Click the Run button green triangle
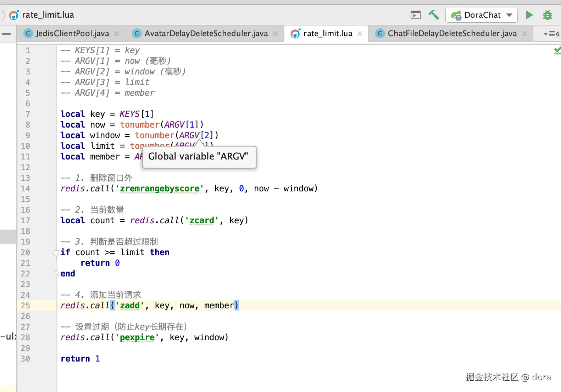Viewport: 561px width, 392px height. click(x=529, y=15)
